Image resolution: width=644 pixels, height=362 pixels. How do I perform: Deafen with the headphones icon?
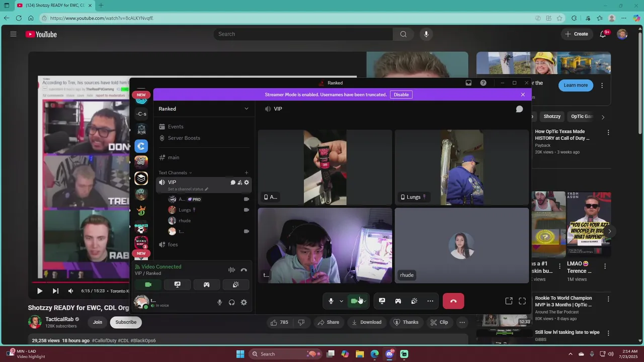[x=231, y=302]
